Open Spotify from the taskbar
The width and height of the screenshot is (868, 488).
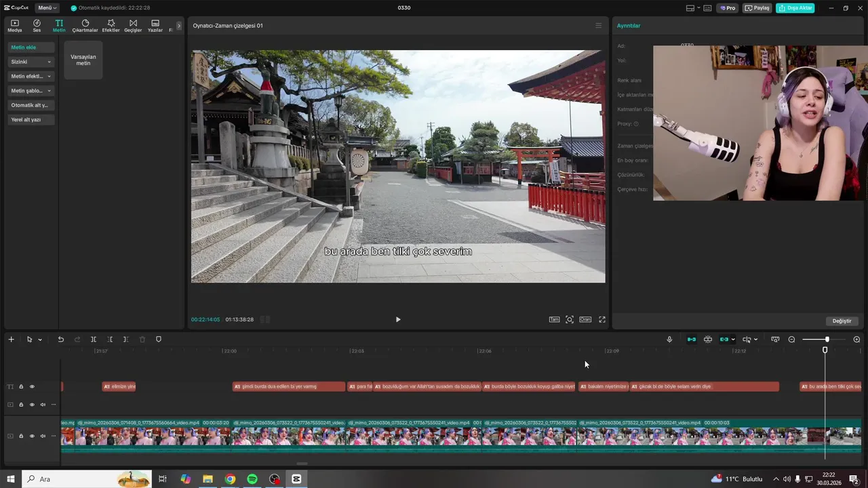(252, 479)
